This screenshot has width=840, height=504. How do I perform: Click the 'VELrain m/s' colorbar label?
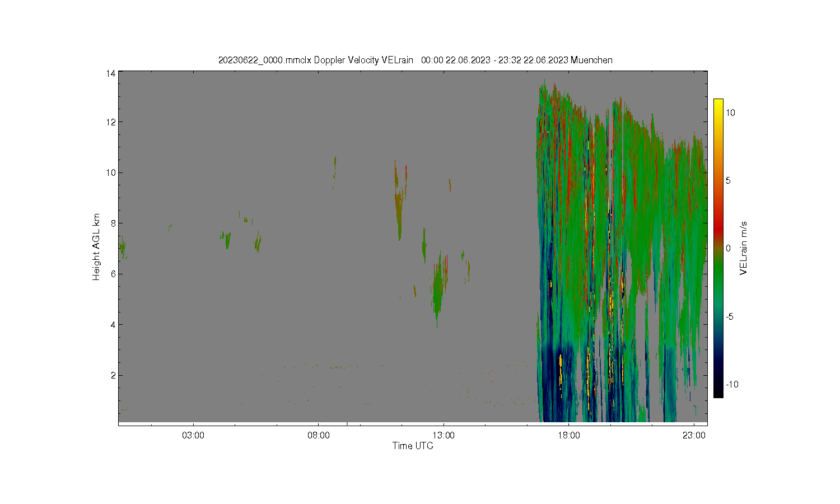[744, 248]
